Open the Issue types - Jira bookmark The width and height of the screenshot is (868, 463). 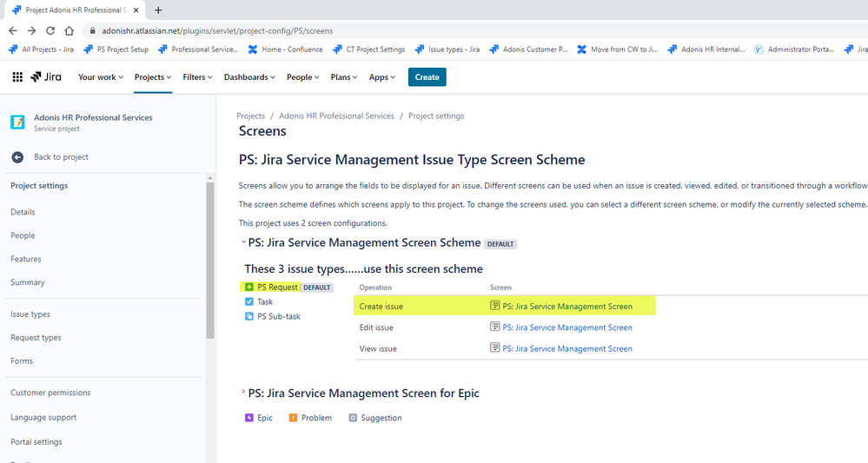click(447, 50)
